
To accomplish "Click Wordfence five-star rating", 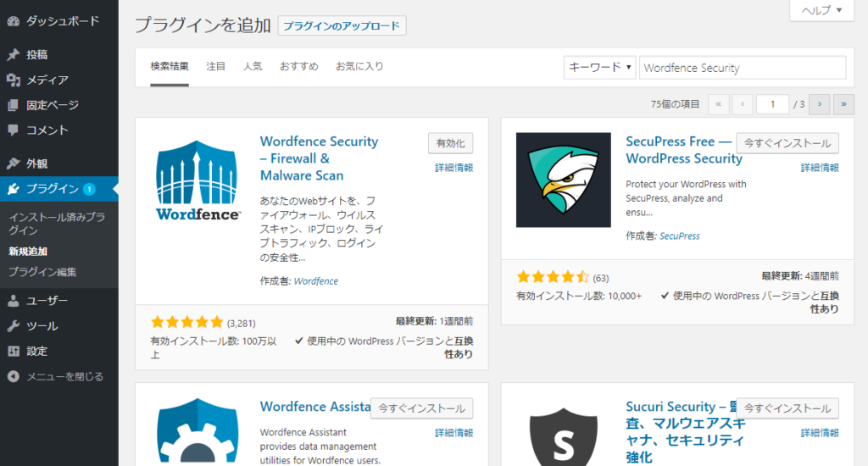I will (x=187, y=322).
